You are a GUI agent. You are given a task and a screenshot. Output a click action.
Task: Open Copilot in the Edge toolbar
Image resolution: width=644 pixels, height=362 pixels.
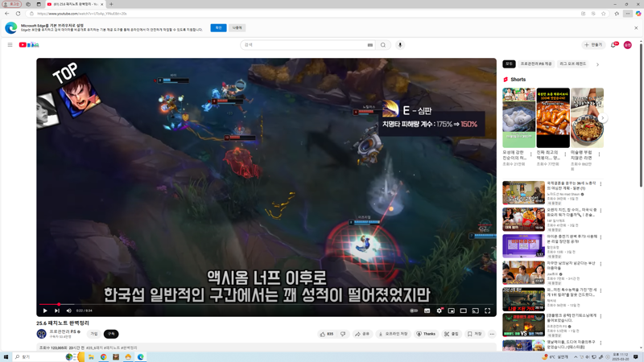tap(638, 14)
